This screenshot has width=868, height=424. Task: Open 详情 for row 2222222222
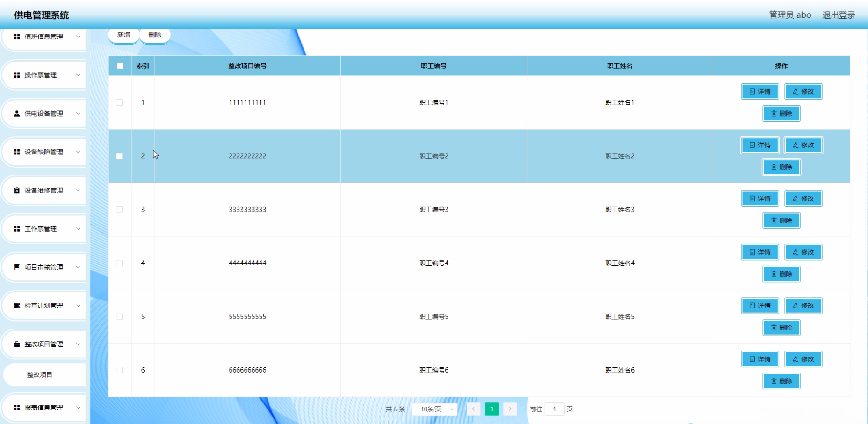click(760, 145)
